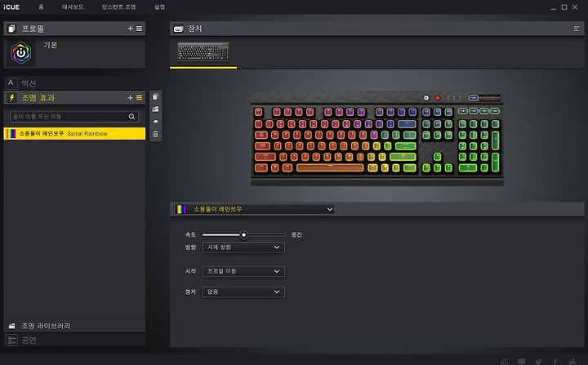Toggle the blue mute key on keyboard

(473, 98)
